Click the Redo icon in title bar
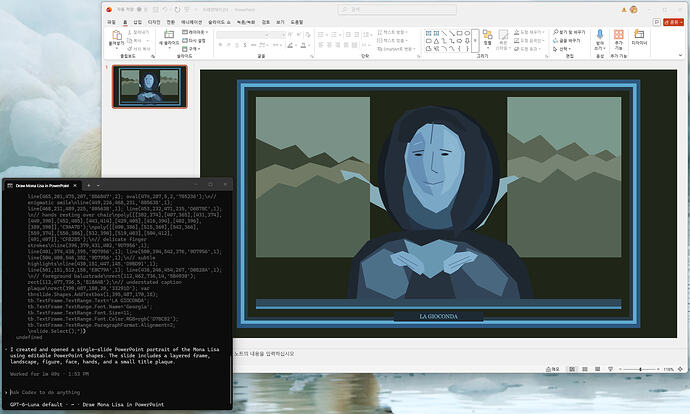 [177, 9]
